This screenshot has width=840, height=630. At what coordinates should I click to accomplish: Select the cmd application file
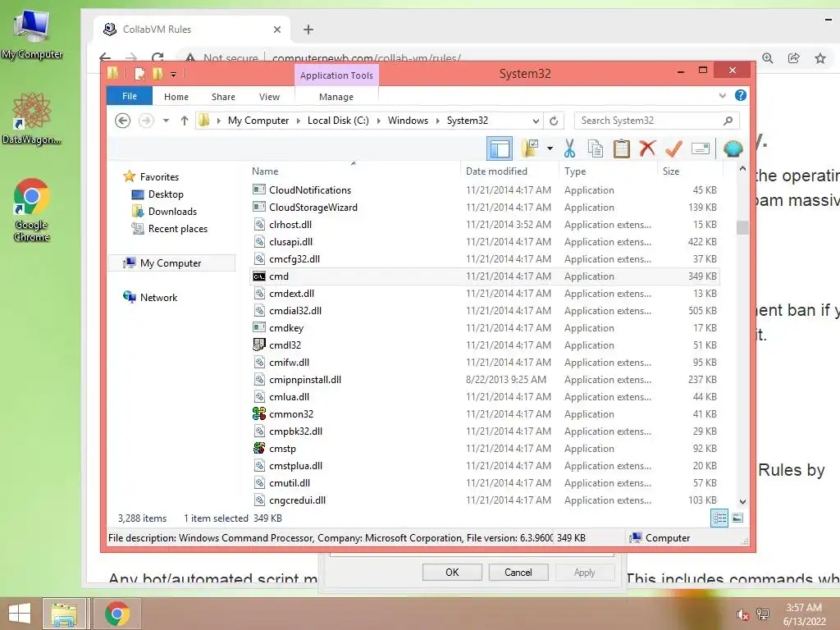pyautogui.click(x=485, y=276)
